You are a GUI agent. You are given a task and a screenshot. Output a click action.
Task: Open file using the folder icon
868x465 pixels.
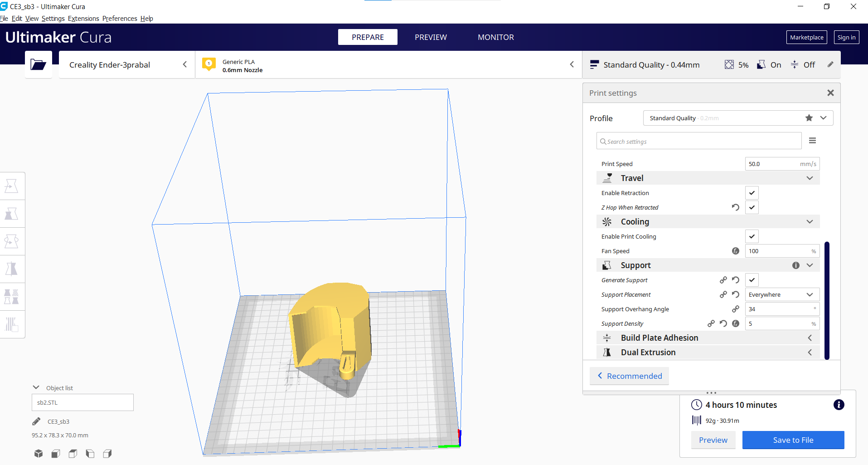point(38,65)
